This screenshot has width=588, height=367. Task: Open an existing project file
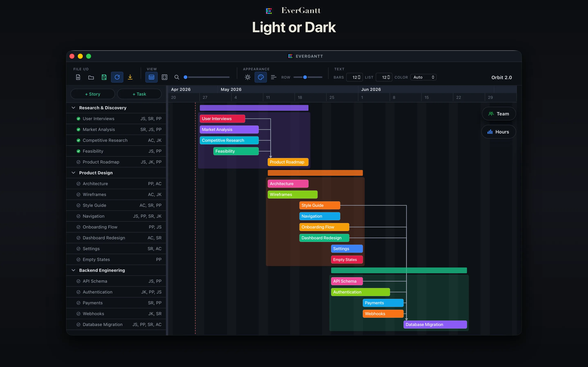(x=91, y=77)
